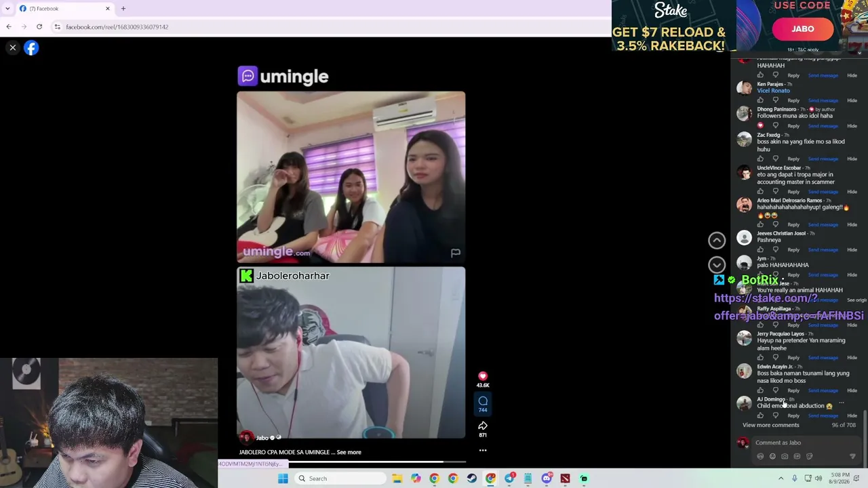Dislike Ken Parajes's comment
Screen dimensions: 868x488
pos(776,100)
